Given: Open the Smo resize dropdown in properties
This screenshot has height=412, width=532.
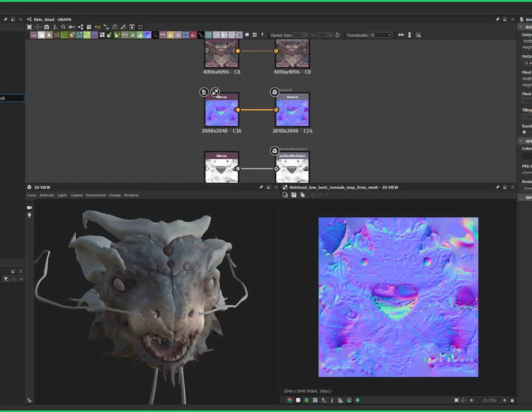Looking at the screenshot, I should (527, 188).
